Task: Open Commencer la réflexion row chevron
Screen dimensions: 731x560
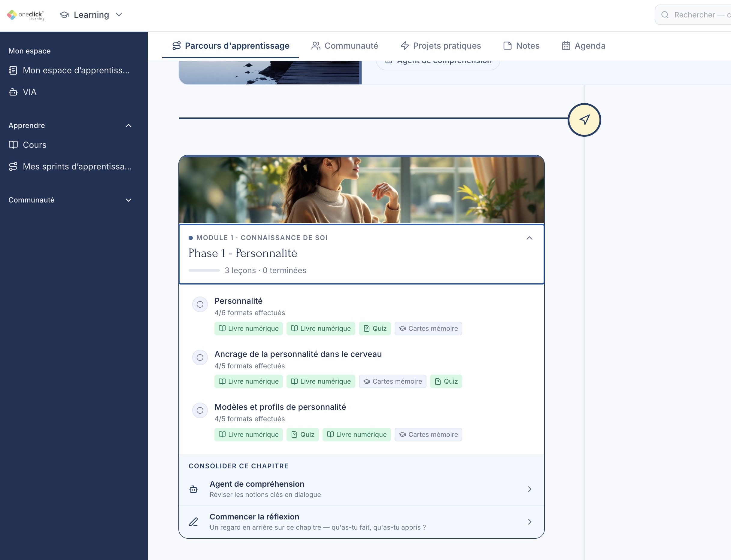Action: point(529,522)
